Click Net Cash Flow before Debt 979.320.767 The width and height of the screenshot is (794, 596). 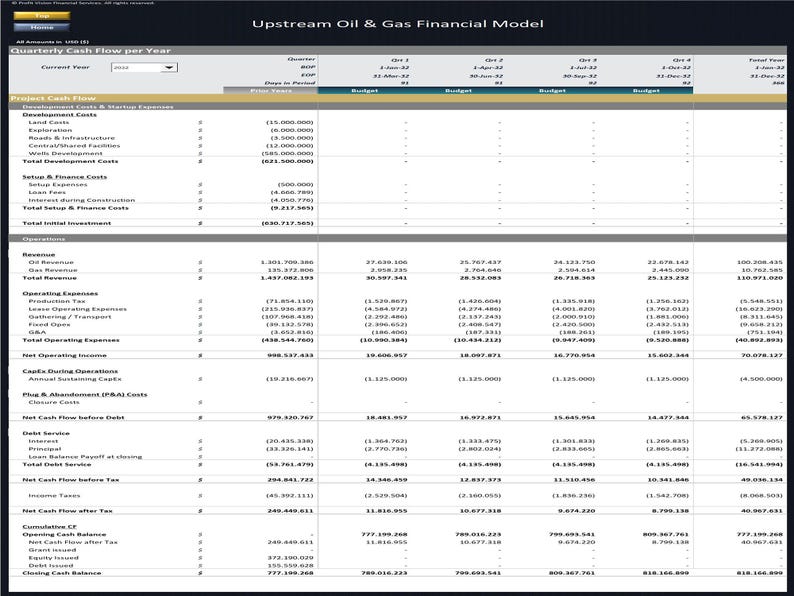click(290, 418)
